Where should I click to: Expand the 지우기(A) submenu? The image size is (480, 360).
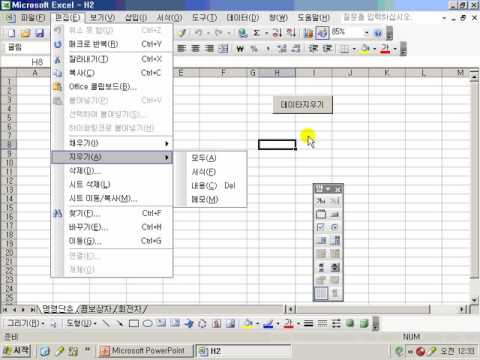coord(112,157)
